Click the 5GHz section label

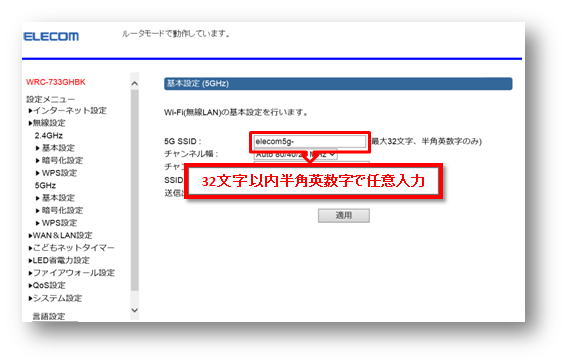[45, 186]
